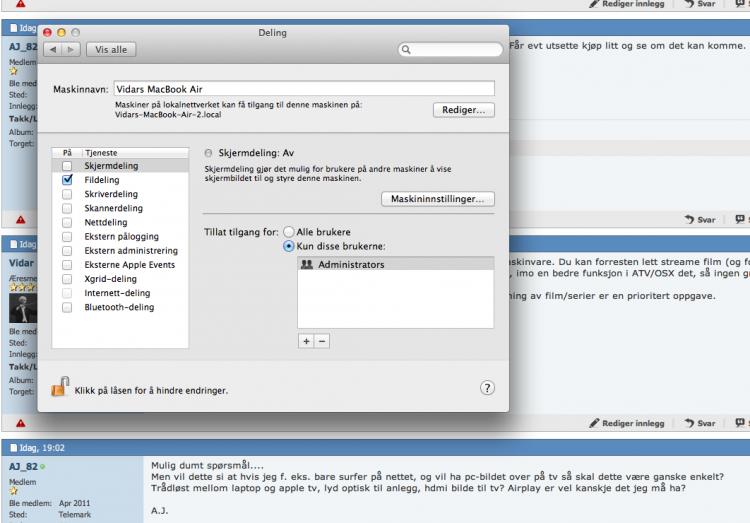Click the Idag, 19:02 post header
This screenshot has height=523, width=750.
(x=42, y=448)
